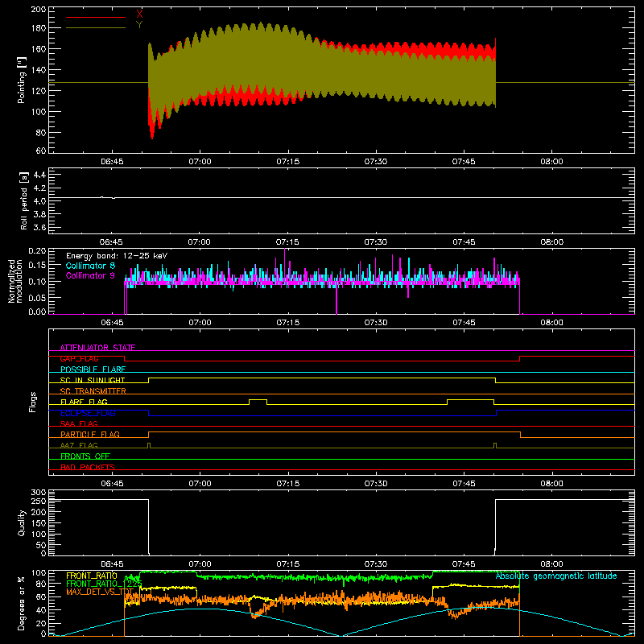Click the red X legend label
Screen dimensions: 644x644
[x=139, y=14]
